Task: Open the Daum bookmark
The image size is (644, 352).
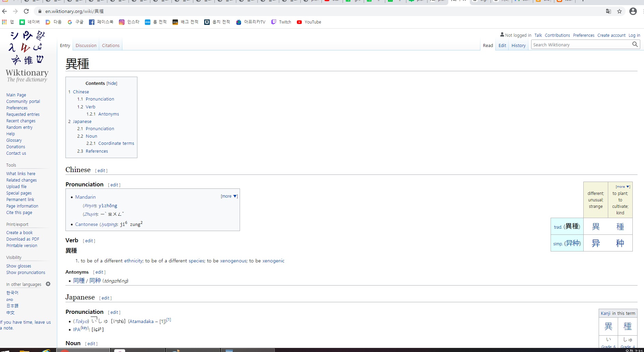Action: [54, 22]
